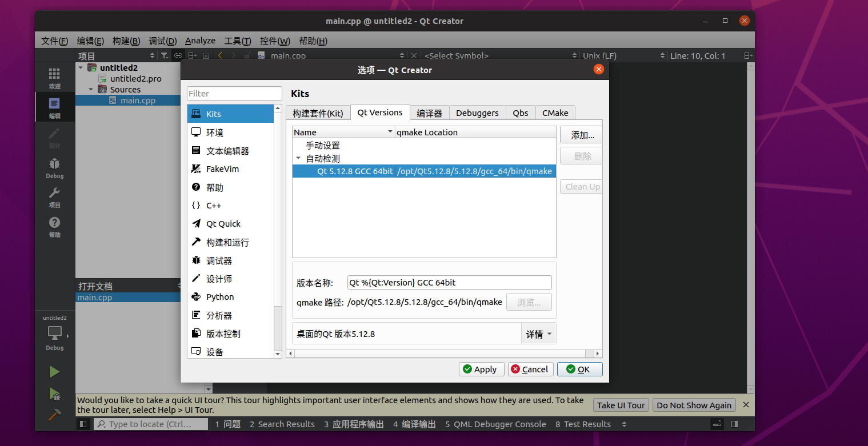Screen dimensions: 868x446
Task: Click Take UI Tour button
Action: [x=621, y=405]
